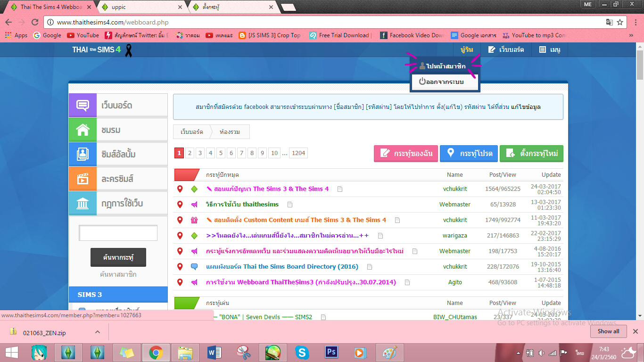Click the Windows Start button
This screenshot has height=362, width=644.
click(11, 352)
